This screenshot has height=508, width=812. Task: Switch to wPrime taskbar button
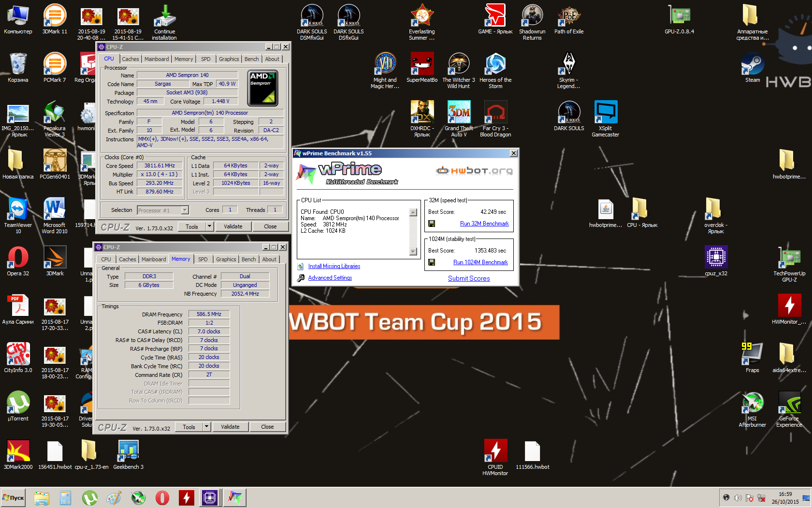click(x=234, y=497)
